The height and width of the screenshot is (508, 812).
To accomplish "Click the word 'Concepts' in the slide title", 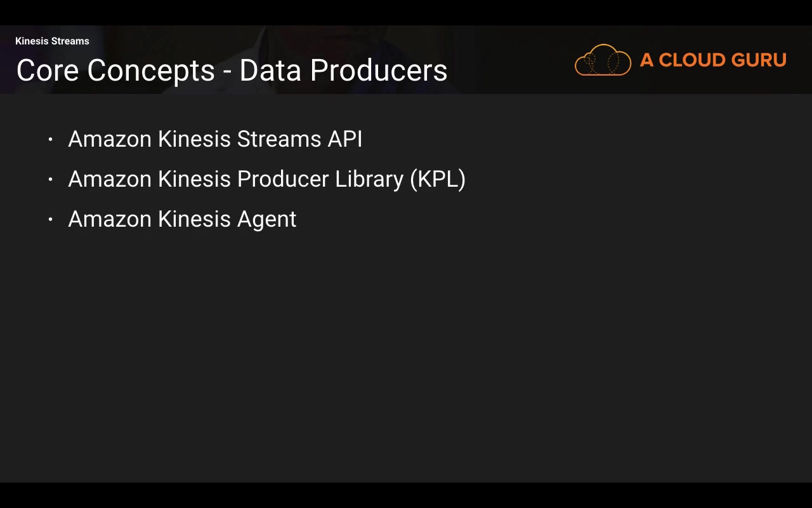I will [151, 70].
